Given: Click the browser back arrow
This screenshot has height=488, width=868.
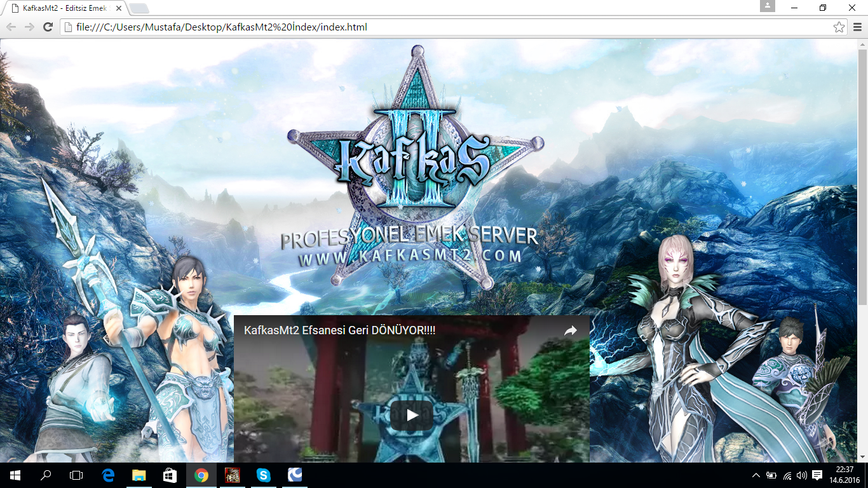Looking at the screenshot, I should click(x=11, y=27).
